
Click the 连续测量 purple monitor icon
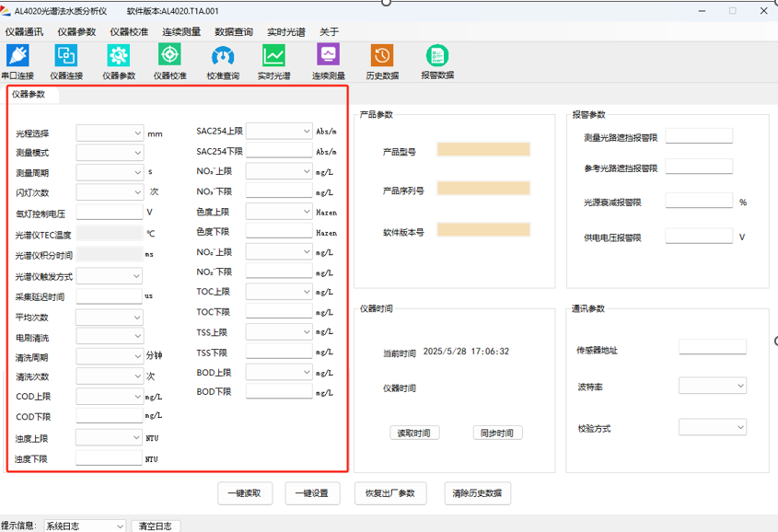tap(329, 54)
